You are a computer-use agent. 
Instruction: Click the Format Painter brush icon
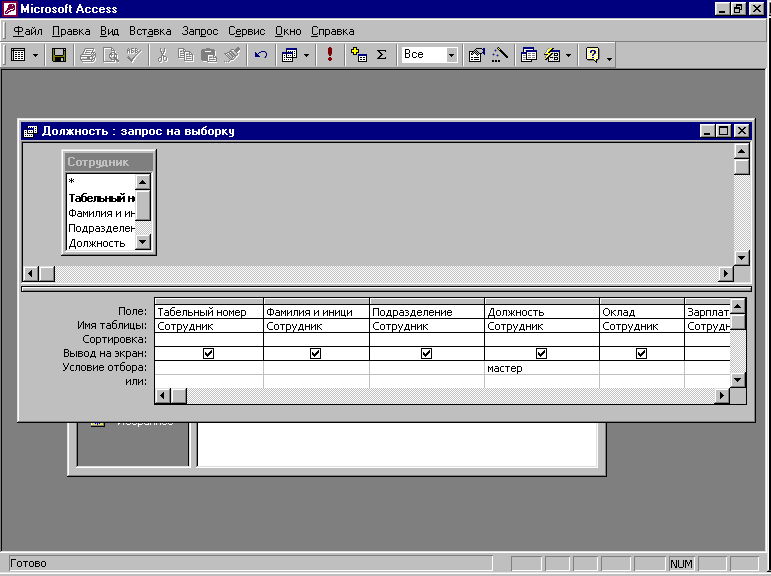coord(232,55)
